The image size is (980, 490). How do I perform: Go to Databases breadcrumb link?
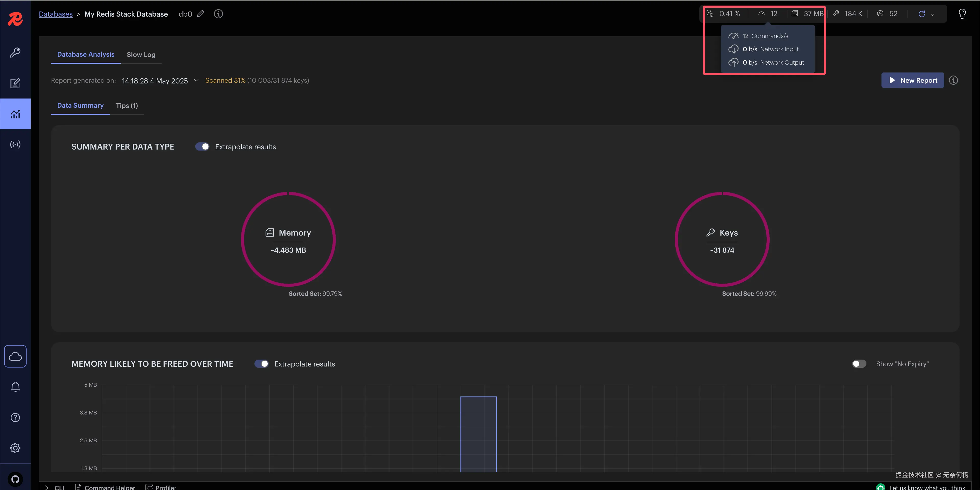56,14
